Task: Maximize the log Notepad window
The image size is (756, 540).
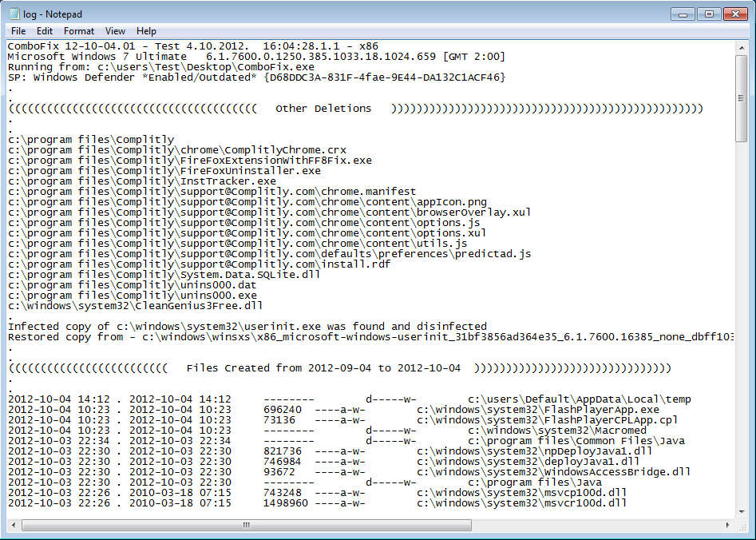Action: [709, 14]
